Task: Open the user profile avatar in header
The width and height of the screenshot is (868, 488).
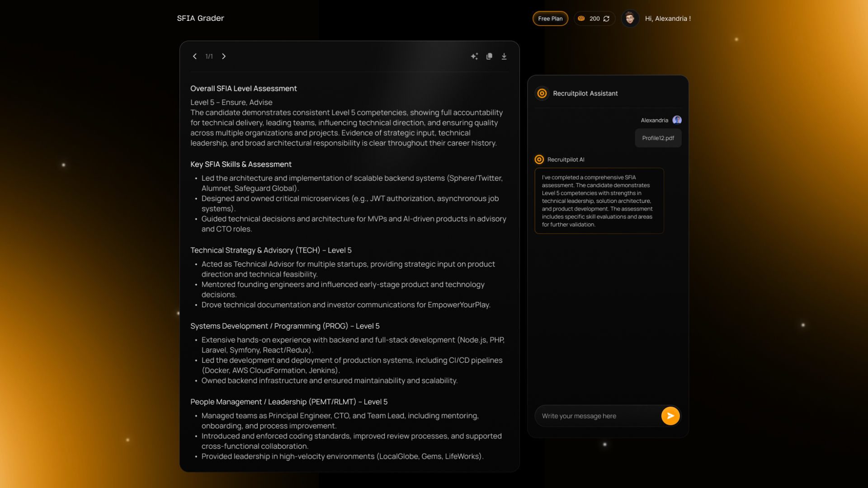Action: pyautogui.click(x=630, y=19)
